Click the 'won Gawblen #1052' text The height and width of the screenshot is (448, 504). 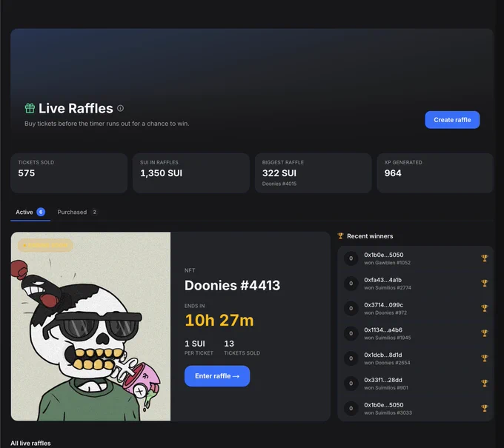388,263
